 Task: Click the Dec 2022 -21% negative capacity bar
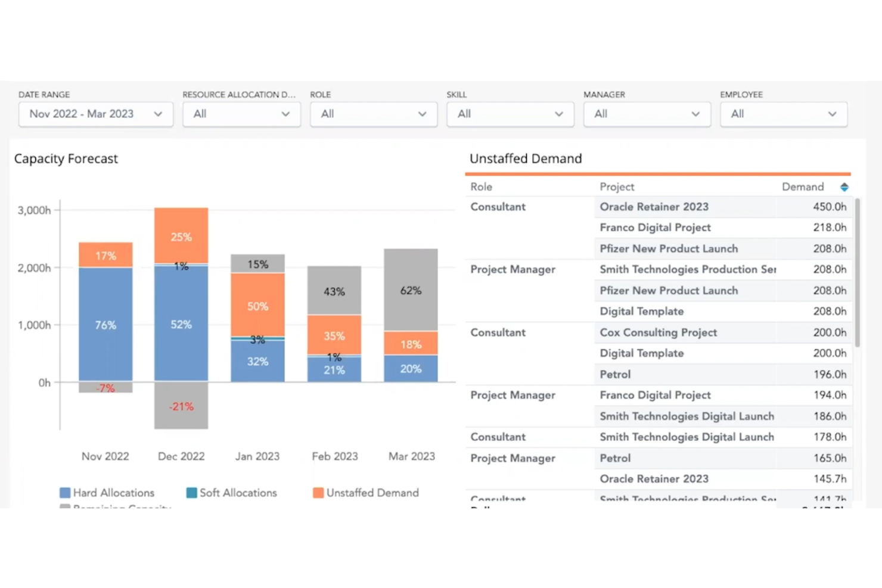tap(181, 405)
